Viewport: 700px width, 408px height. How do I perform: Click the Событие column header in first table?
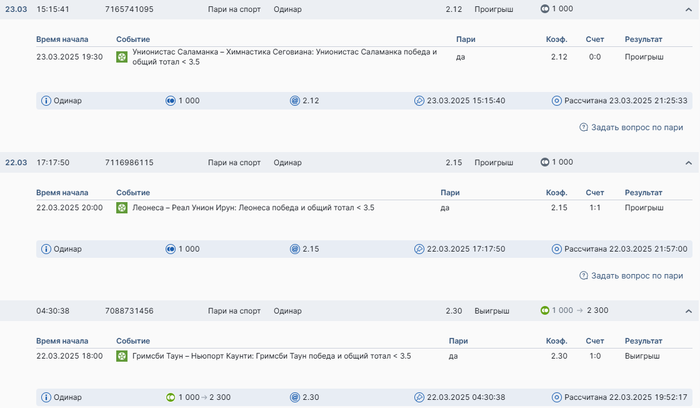pos(133,40)
